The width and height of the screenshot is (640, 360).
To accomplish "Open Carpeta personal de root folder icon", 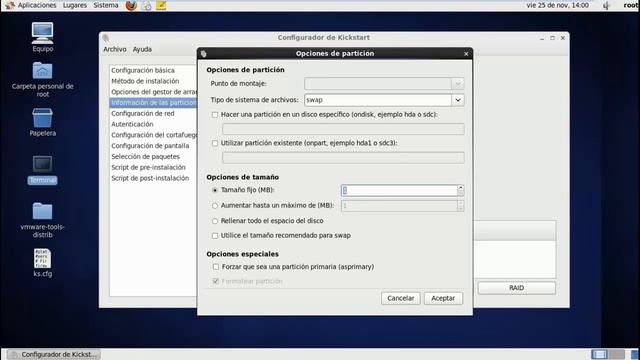I will (x=42, y=71).
